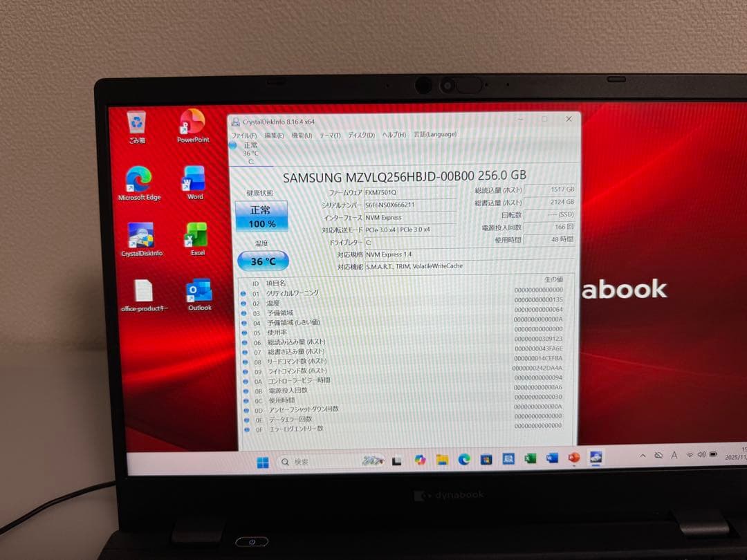Open the Windows Start menu
Viewport: 747px width, 560px height.
coord(263,462)
